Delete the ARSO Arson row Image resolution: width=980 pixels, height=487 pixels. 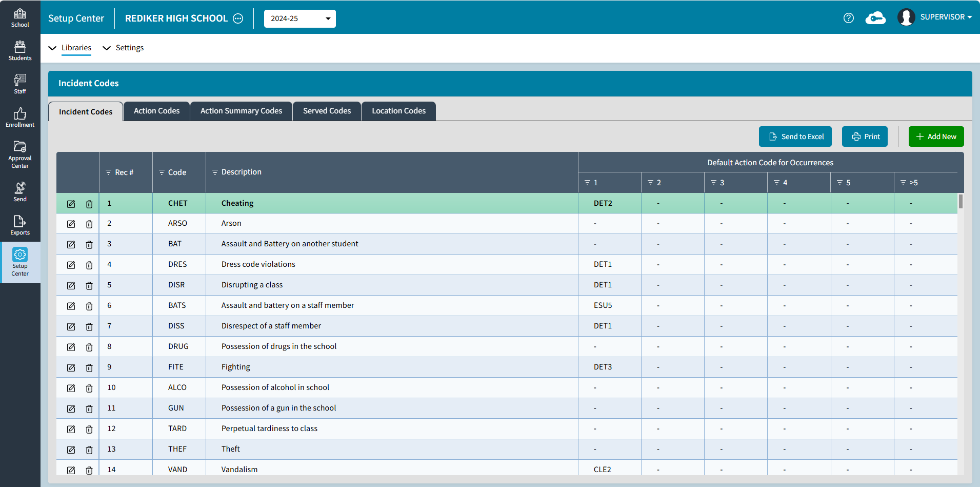89,224
